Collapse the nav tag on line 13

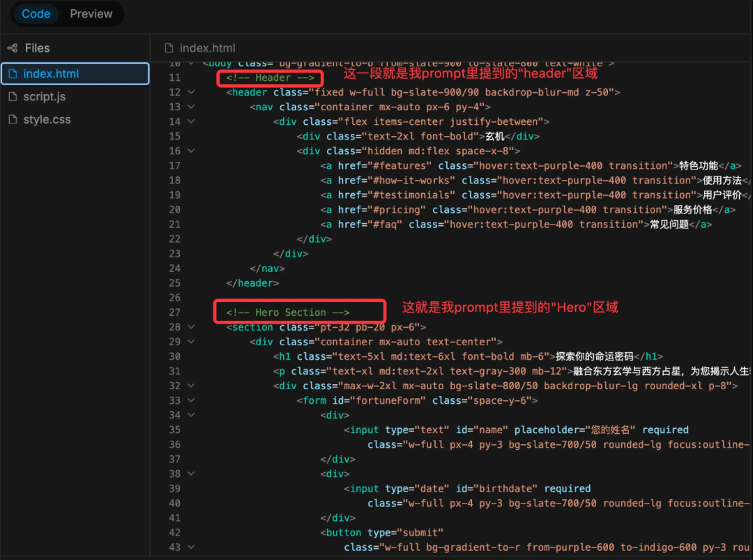pos(191,107)
